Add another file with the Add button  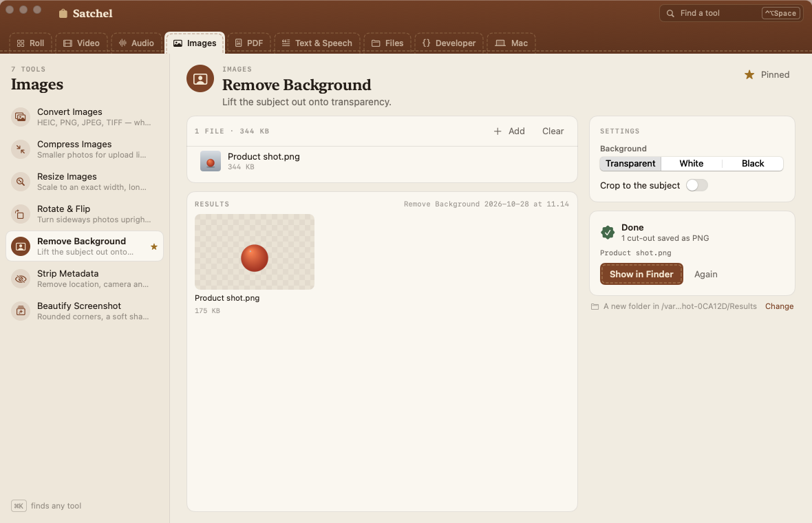pos(509,131)
